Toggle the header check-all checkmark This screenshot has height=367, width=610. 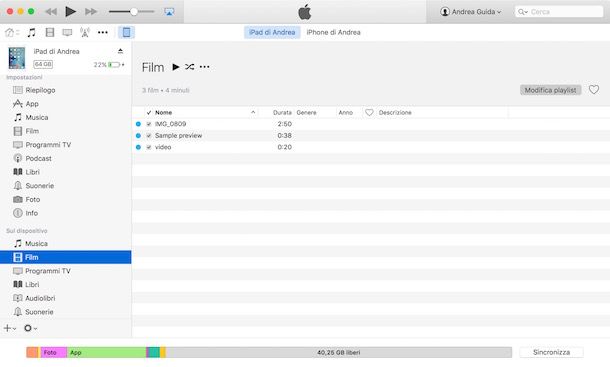(149, 112)
